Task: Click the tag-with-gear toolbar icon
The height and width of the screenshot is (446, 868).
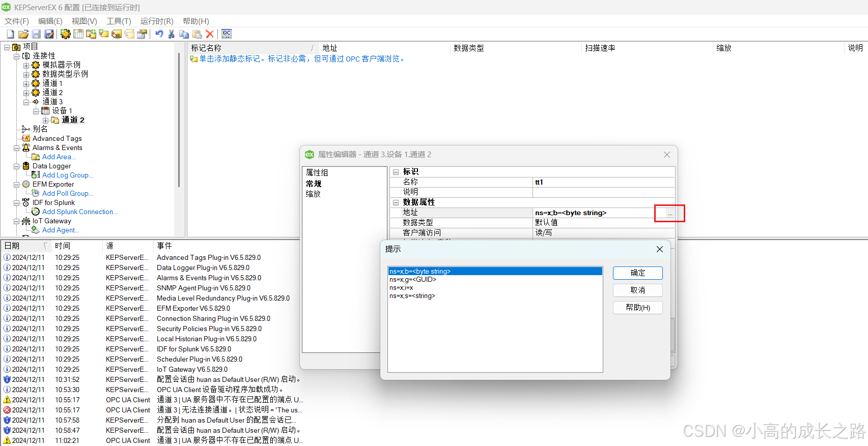Action: point(117,34)
